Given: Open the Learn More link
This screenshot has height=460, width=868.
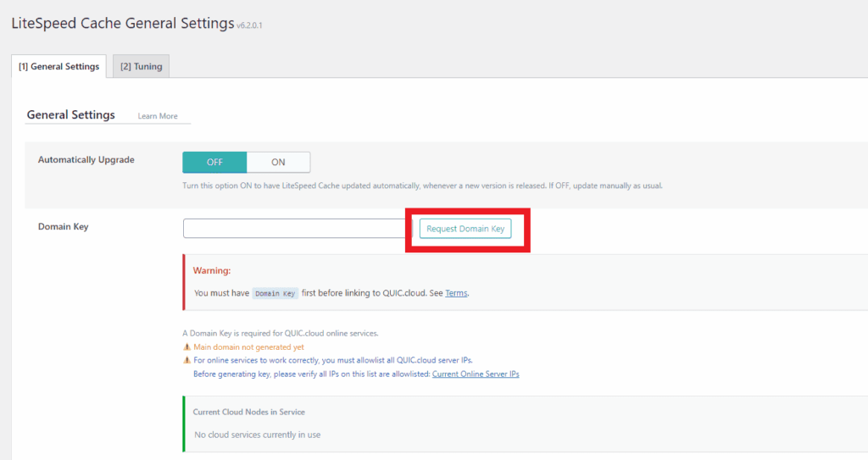Looking at the screenshot, I should (158, 116).
